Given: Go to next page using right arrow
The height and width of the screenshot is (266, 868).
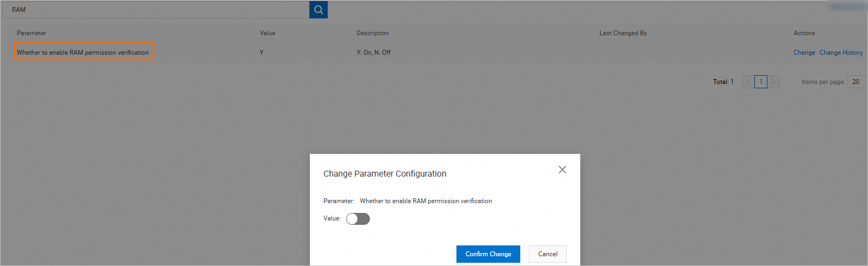Looking at the screenshot, I should 773,82.
